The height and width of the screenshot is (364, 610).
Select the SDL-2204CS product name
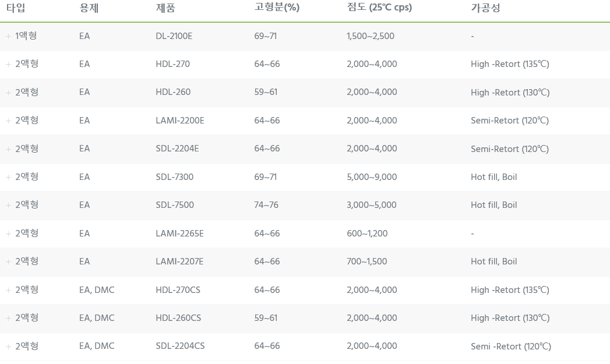tap(180, 346)
